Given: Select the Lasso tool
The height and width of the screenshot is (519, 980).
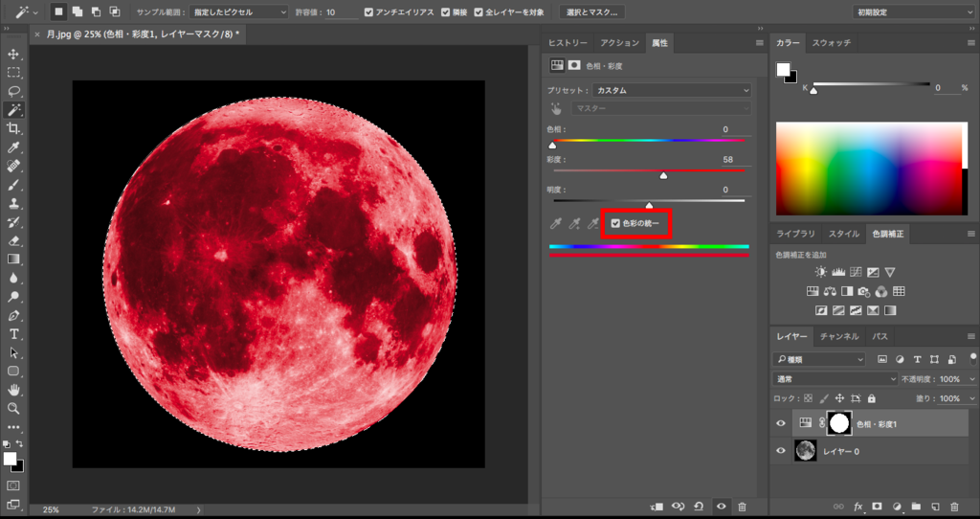Looking at the screenshot, I should [14, 91].
